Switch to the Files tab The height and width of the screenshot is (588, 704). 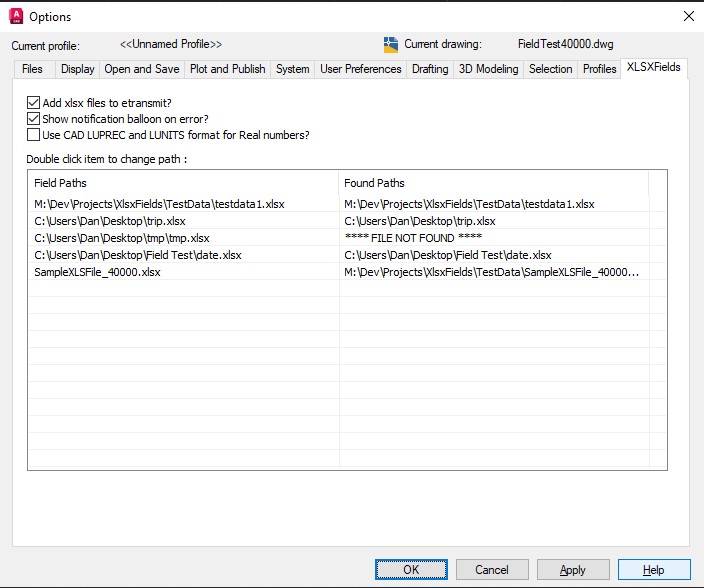click(x=32, y=69)
